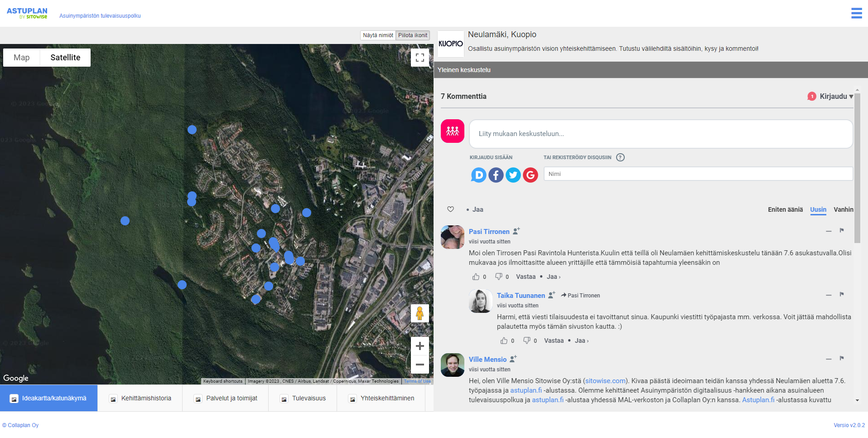Sort comments by Uusin
The image size is (868, 438).
point(818,209)
